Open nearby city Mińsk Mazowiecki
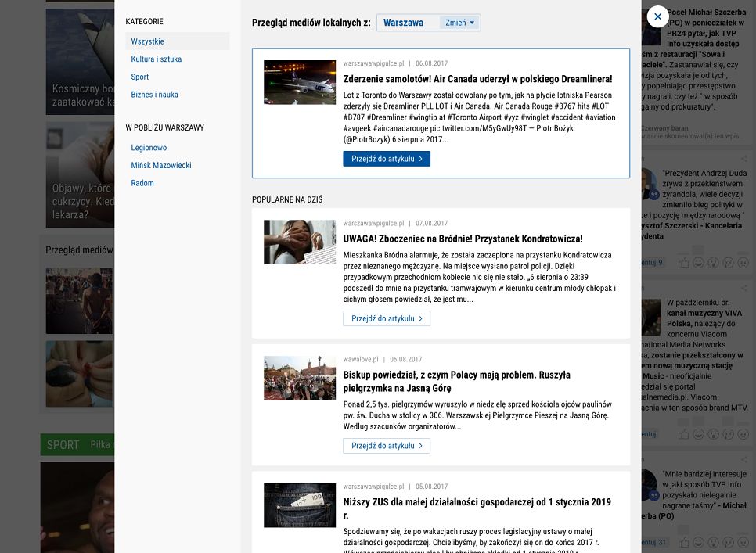Image resolution: width=756 pixels, height=553 pixels. pyautogui.click(x=161, y=166)
